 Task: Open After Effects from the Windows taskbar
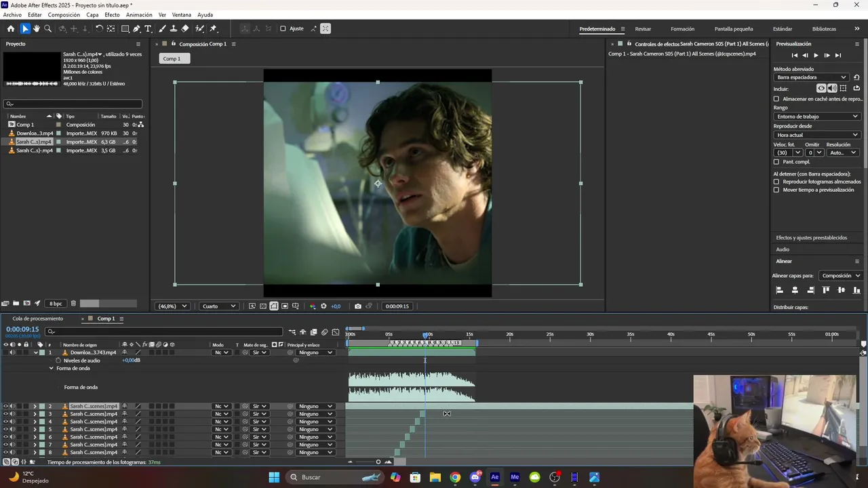[x=495, y=477]
